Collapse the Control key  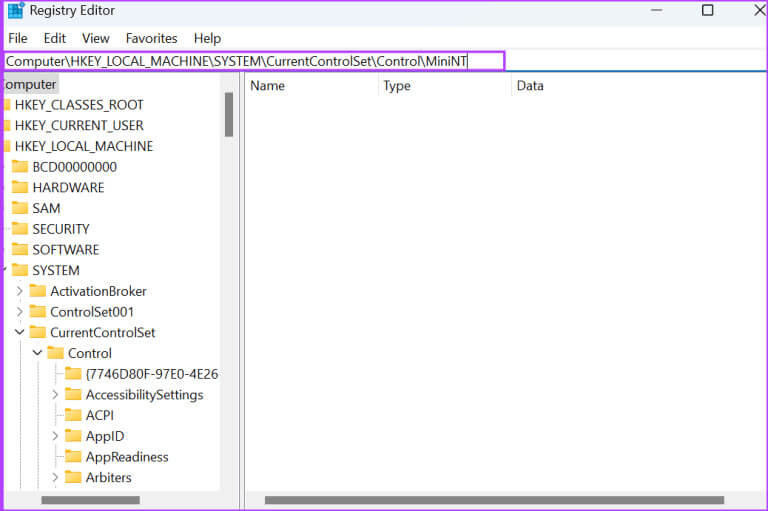pos(37,353)
